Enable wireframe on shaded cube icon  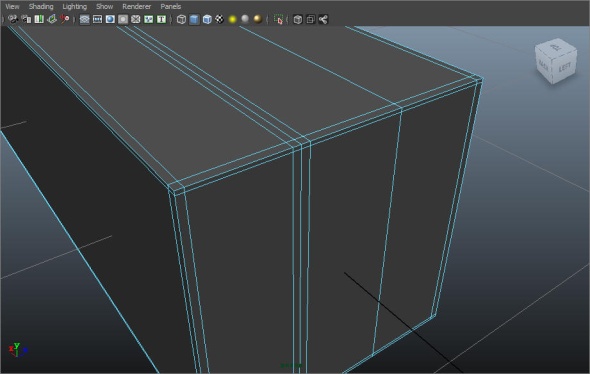(207, 19)
